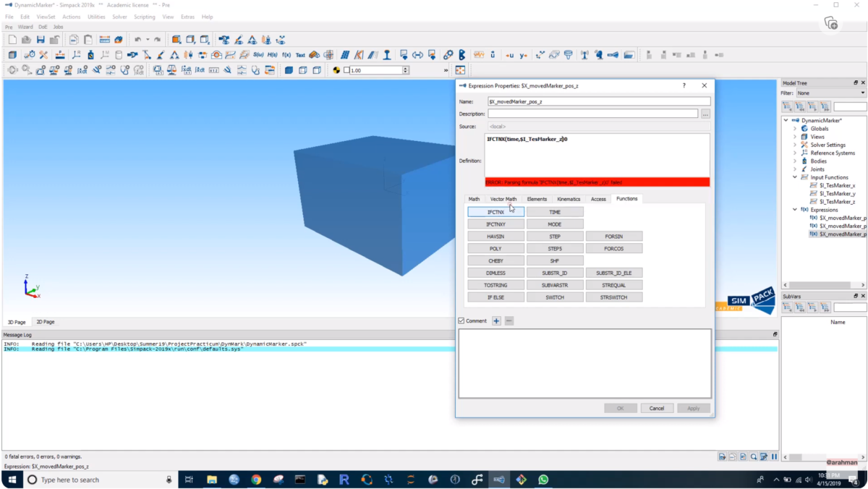The image size is (868, 489).
Task: Open the File menu
Action: click(x=9, y=17)
